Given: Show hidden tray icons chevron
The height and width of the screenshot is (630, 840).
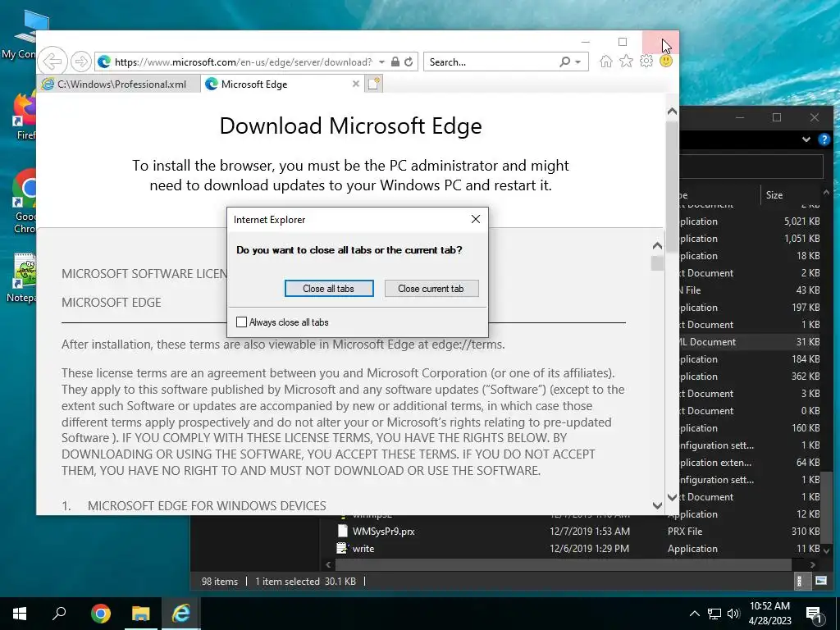Looking at the screenshot, I should [694, 614].
